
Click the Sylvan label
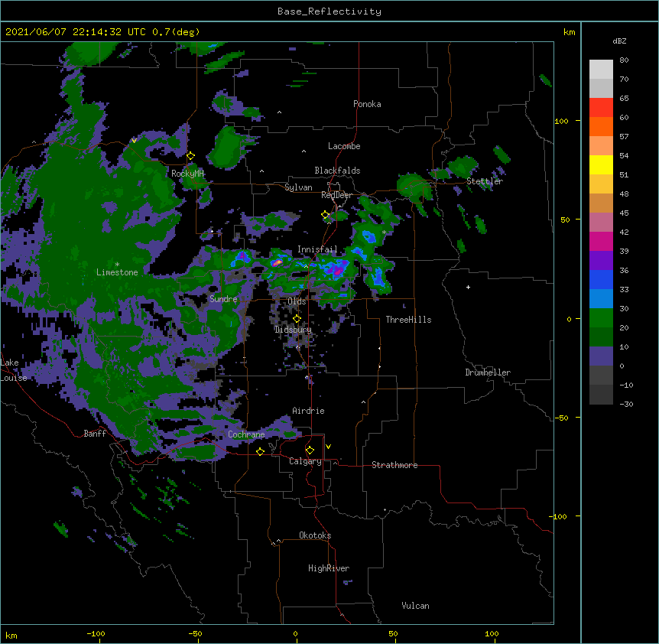pyautogui.click(x=298, y=187)
